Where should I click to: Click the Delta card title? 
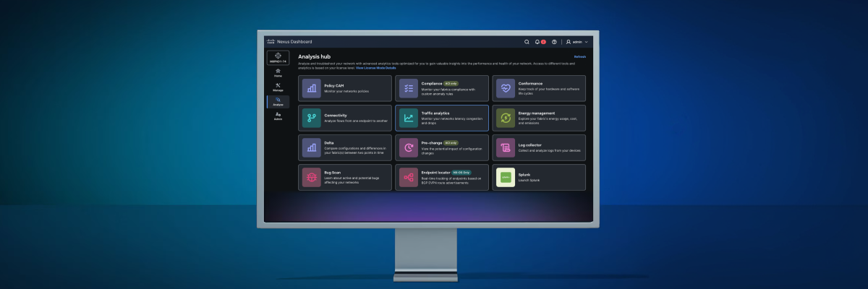[329, 142]
